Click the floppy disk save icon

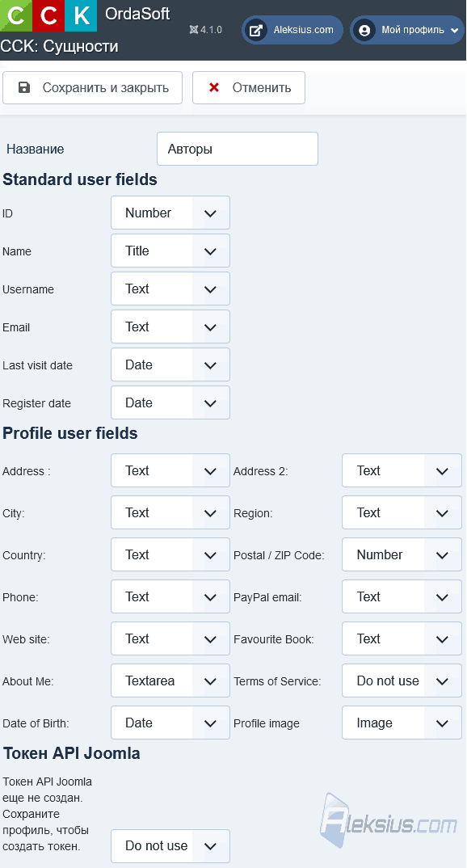coord(24,87)
